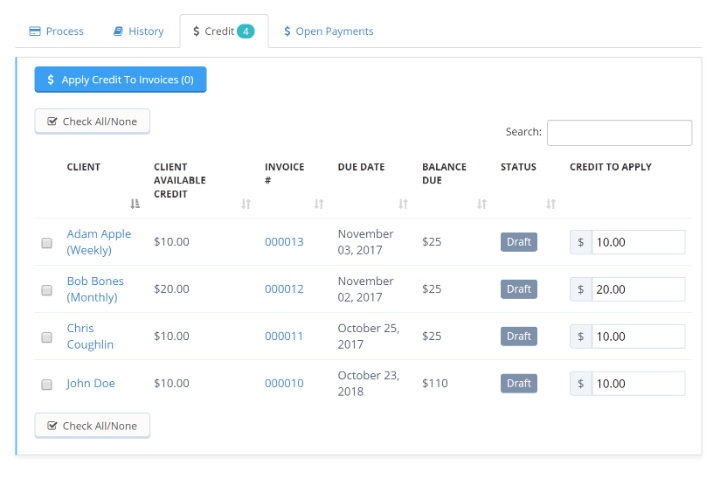
Task: Sort by Due Date column icon
Action: [403, 203]
